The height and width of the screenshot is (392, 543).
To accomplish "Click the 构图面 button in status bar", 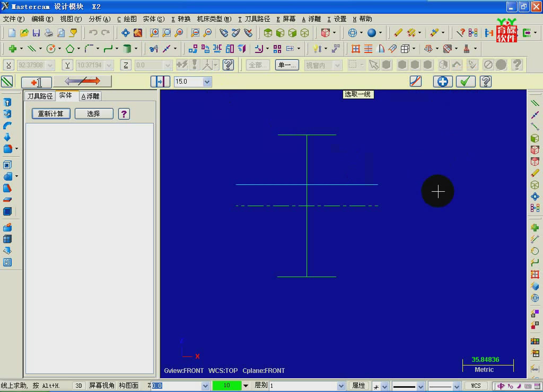I will [129, 386].
